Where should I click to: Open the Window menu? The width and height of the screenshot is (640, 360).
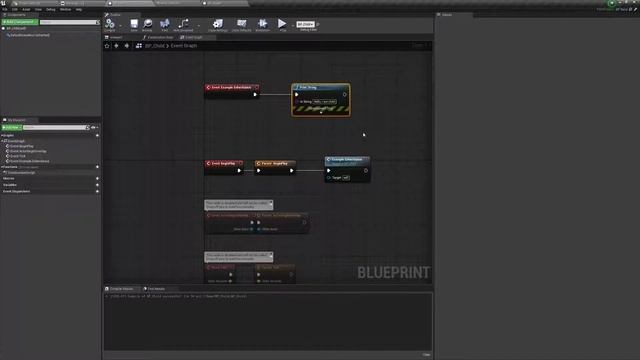pyautogui.click(x=65, y=9)
